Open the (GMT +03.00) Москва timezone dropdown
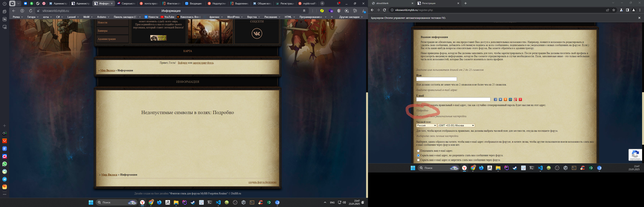The height and width of the screenshot is (207, 644). (x=456, y=126)
